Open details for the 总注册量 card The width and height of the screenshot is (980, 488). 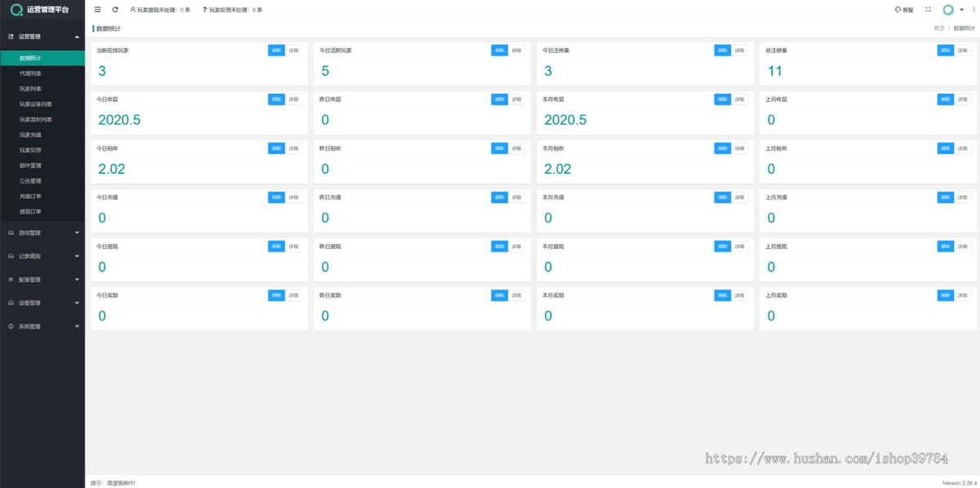point(964,51)
